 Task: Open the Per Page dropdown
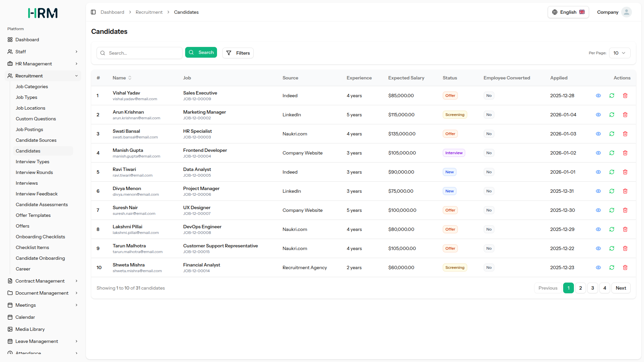(619, 53)
